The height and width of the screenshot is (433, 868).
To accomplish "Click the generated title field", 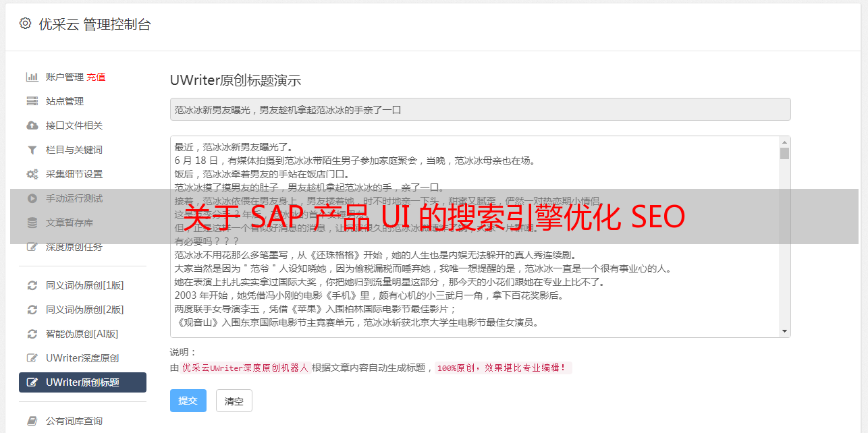I will point(480,109).
